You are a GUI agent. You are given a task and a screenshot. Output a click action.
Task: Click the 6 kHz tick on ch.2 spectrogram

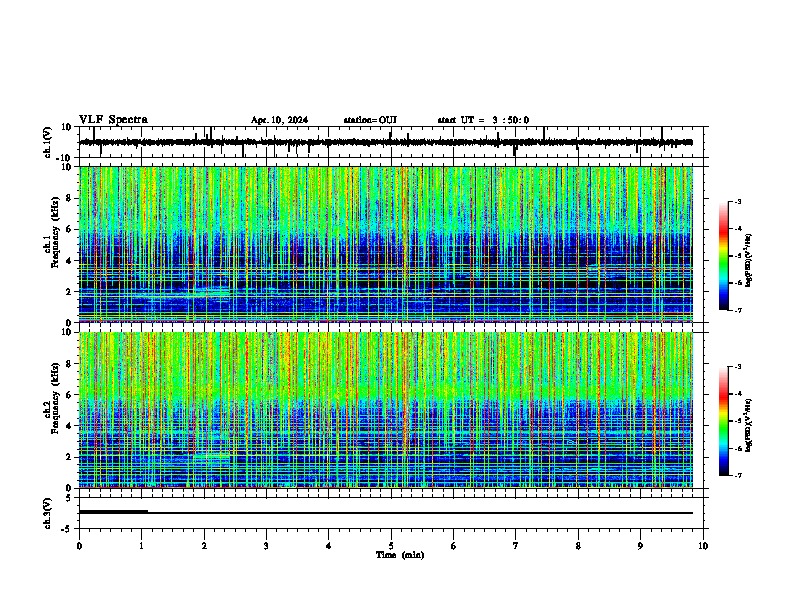(x=70, y=395)
